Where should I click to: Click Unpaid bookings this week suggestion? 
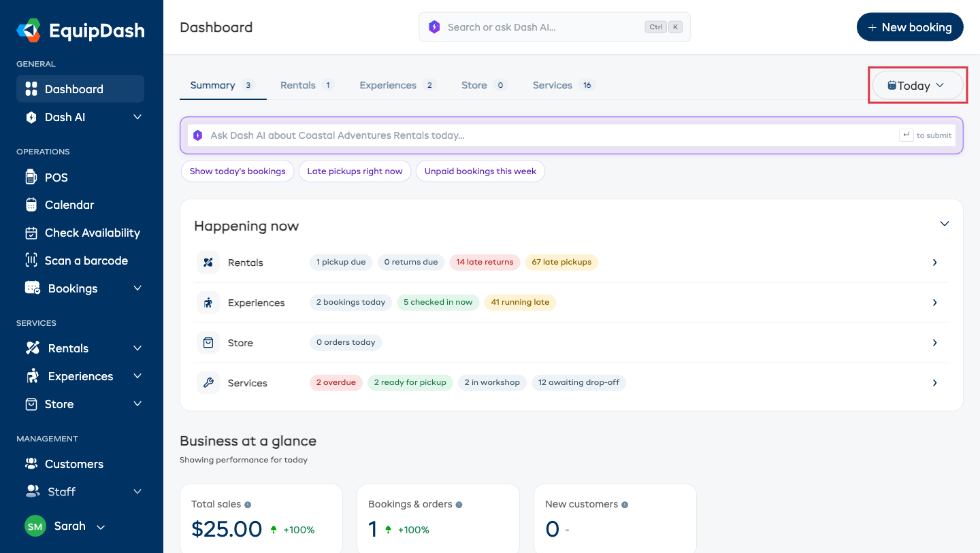(x=480, y=171)
